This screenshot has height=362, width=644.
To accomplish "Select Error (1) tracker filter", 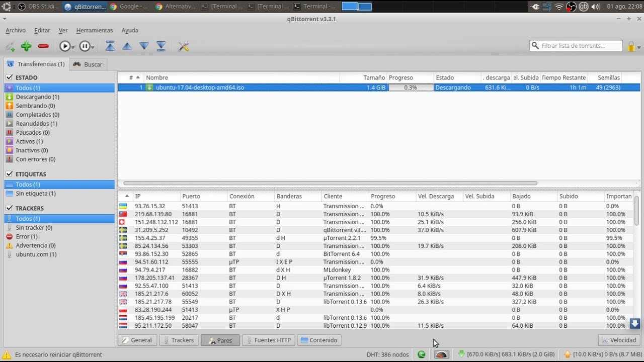I will point(59,236).
